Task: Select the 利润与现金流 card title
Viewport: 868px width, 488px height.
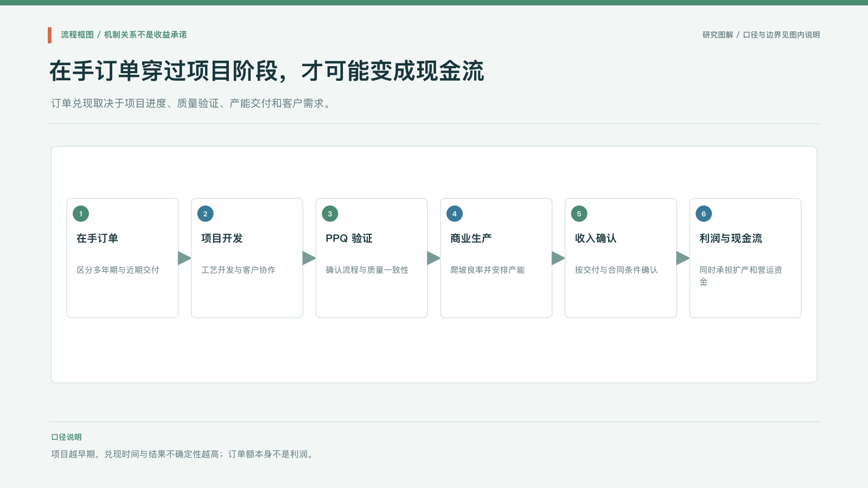Action: (x=731, y=239)
